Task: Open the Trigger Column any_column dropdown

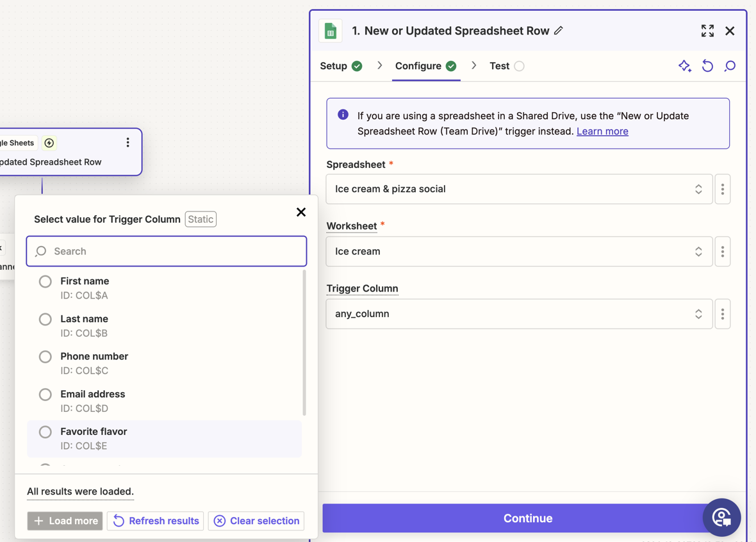Action: tap(518, 314)
